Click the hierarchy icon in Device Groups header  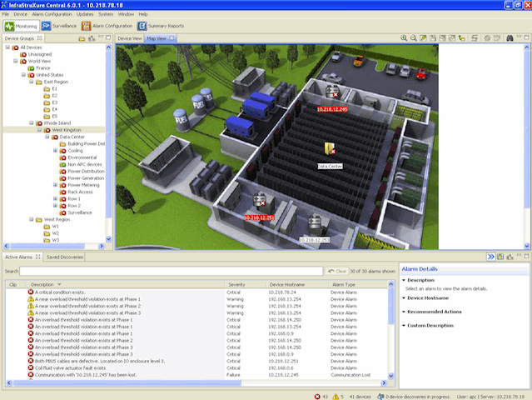[92, 38]
